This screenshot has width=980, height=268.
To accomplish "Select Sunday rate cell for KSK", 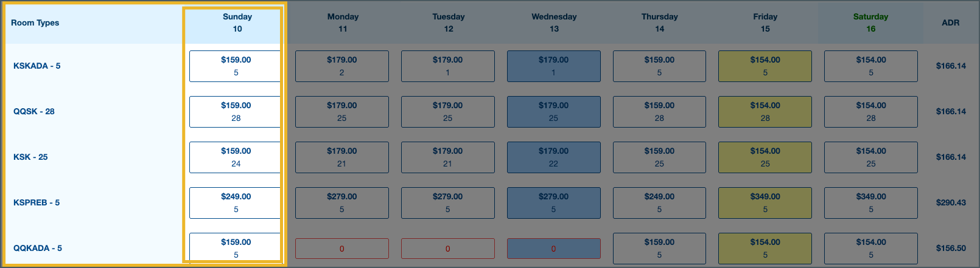I will point(236,157).
